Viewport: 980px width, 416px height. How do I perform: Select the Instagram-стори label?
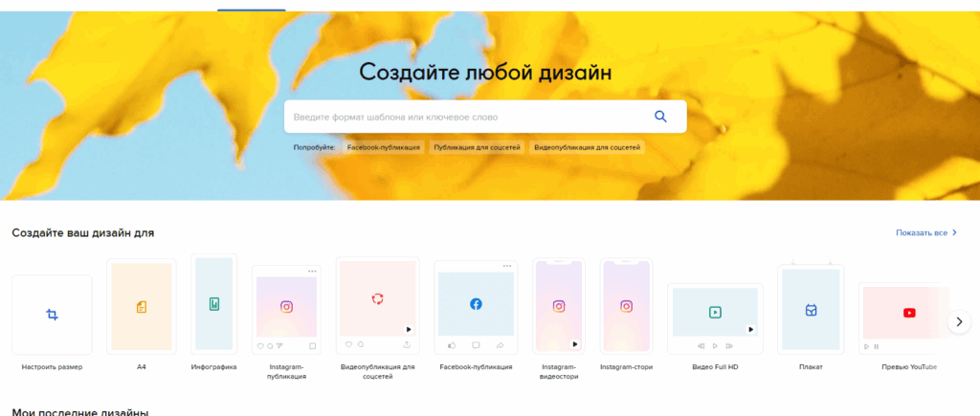626,367
